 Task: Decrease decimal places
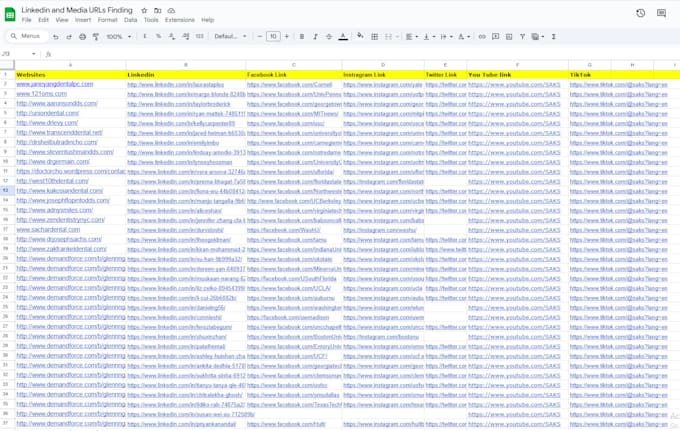[x=172, y=36]
